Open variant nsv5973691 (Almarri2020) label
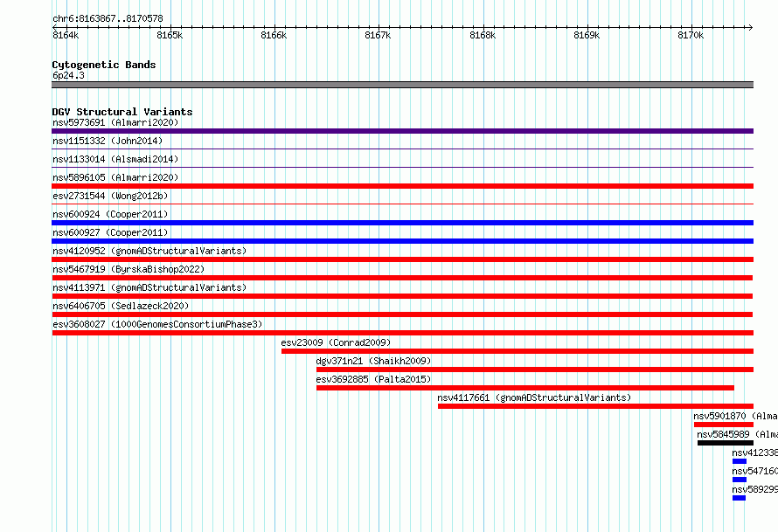The width and height of the screenshot is (778, 532). [115, 122]
